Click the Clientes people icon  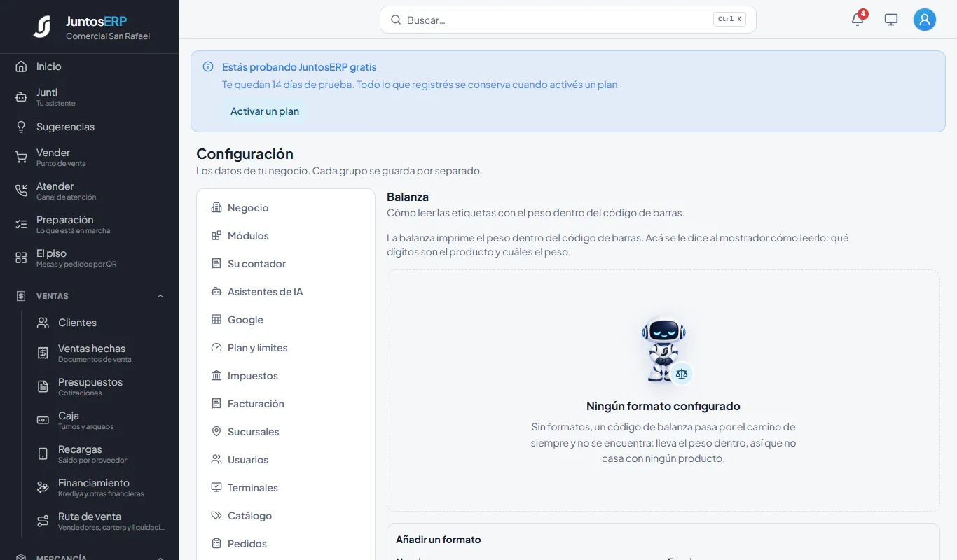pos(43,323)
